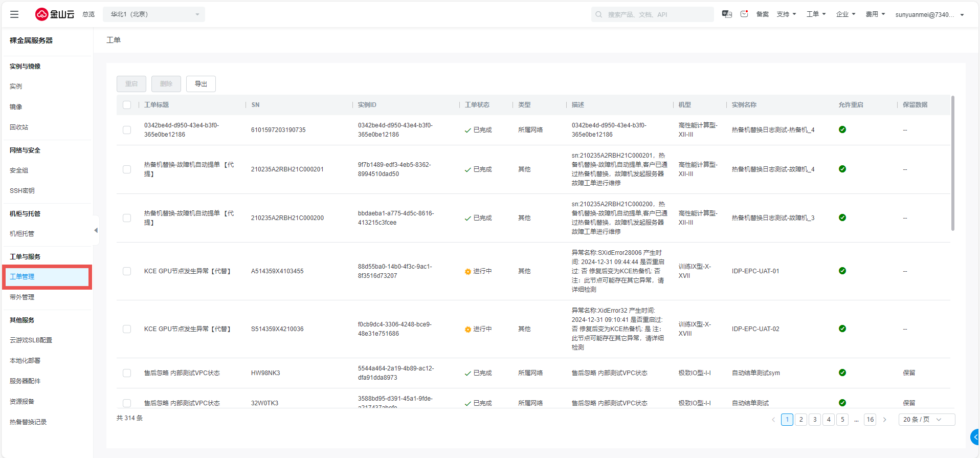
Task: Go to next page with right arrow
Action: [884, 420]
